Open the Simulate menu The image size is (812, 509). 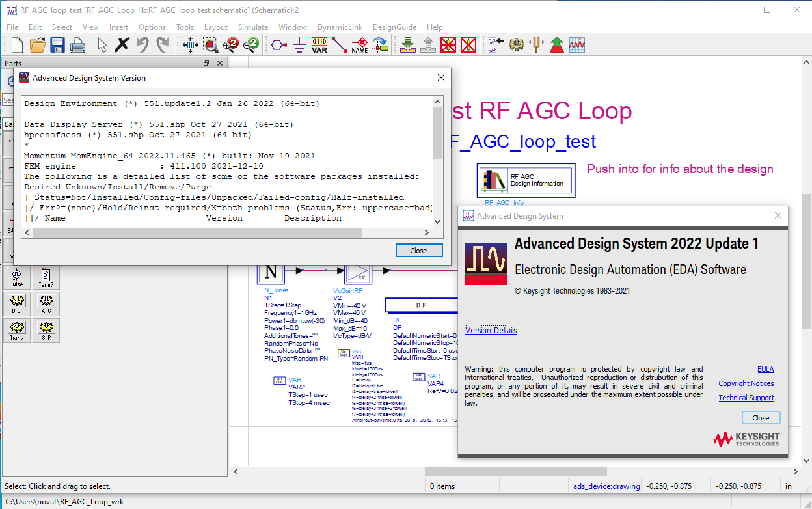253,27
